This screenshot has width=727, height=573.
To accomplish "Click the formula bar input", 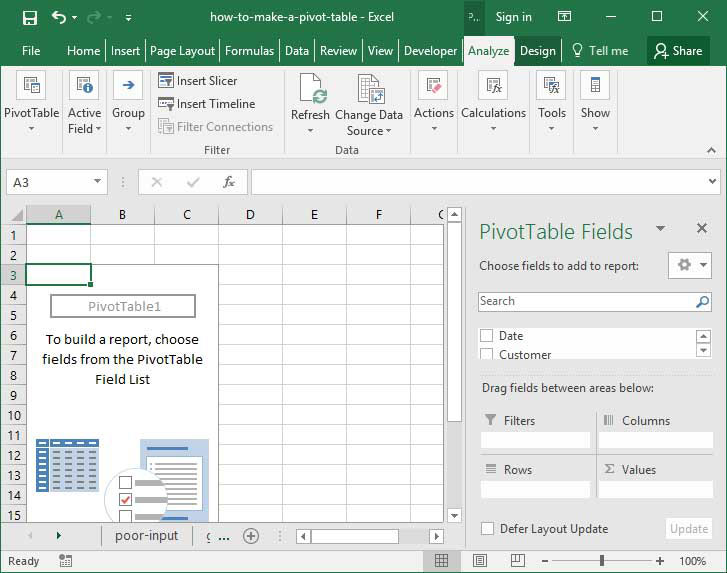I will point(479,182).
